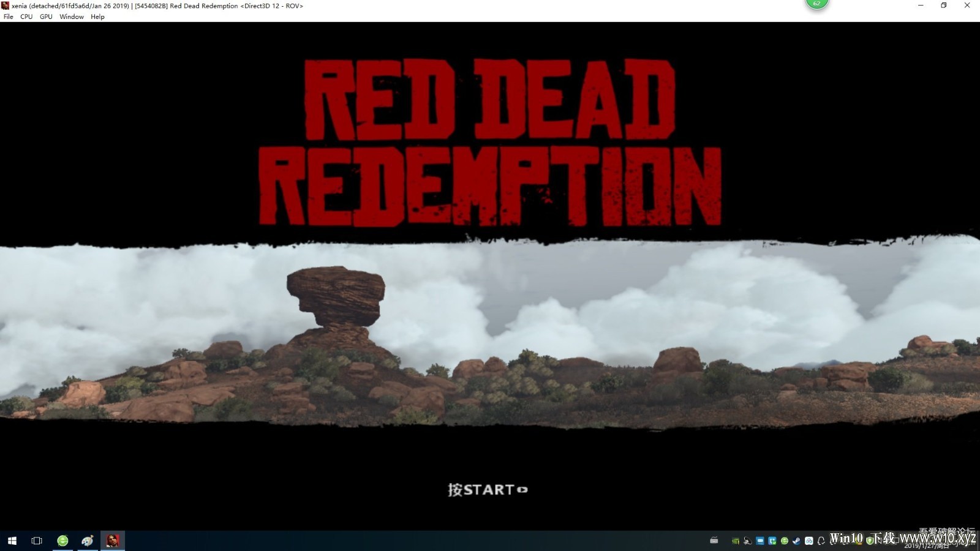Click the blue window tray icon
Image resolution: width=980 pixels, height=551 pixels.
click(760, 541)
